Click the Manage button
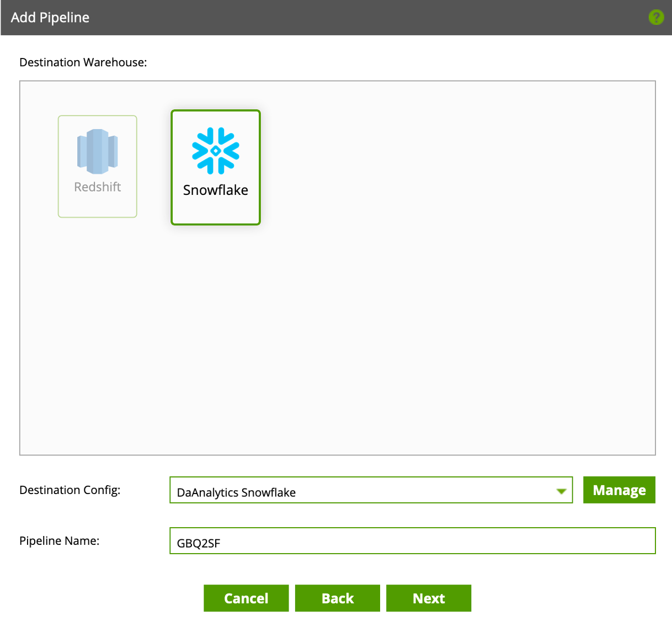This screenshot has height=621, width=672. (619, 490)
